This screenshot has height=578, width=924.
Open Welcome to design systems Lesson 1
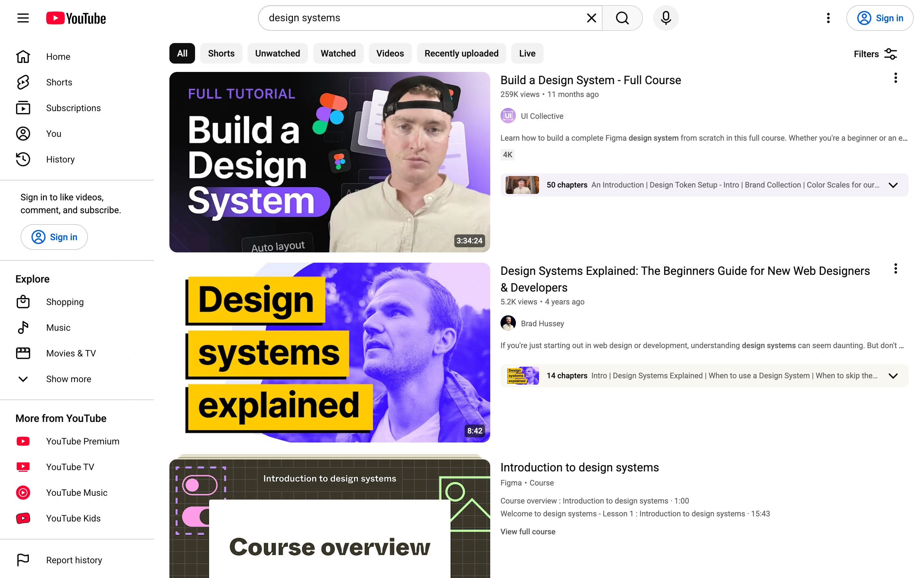[635, 514]
